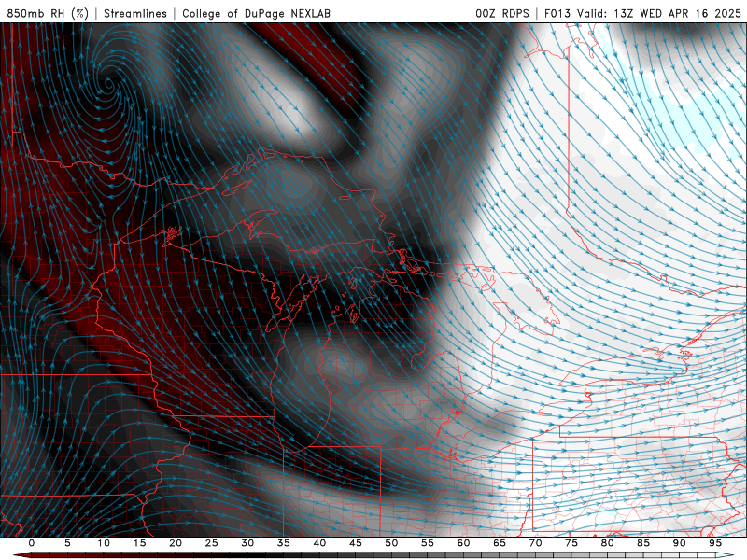Click the 85 value on the colorbar scale
Viewport: 747px width, 560px height.
643,543
